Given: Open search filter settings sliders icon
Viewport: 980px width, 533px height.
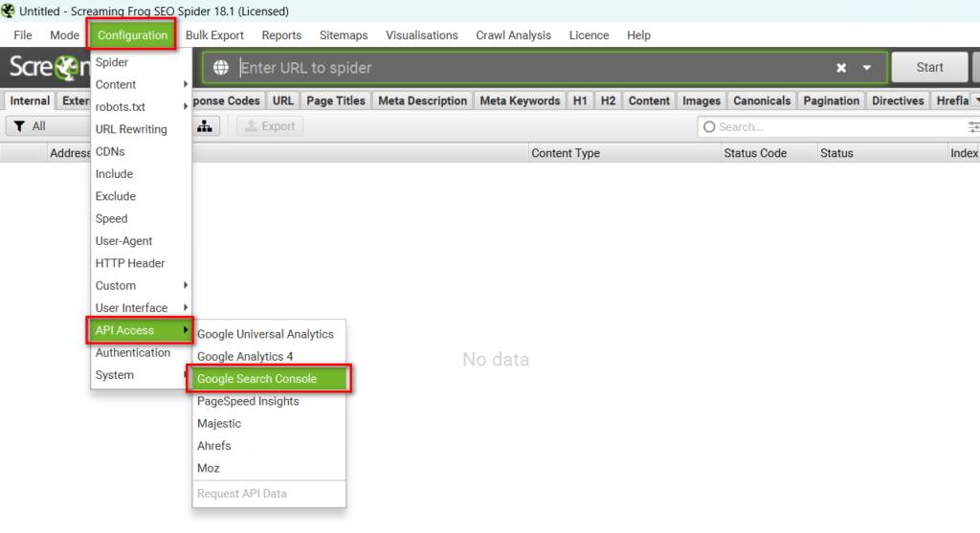Looking at the screenshot, I should tap(973, 127).
